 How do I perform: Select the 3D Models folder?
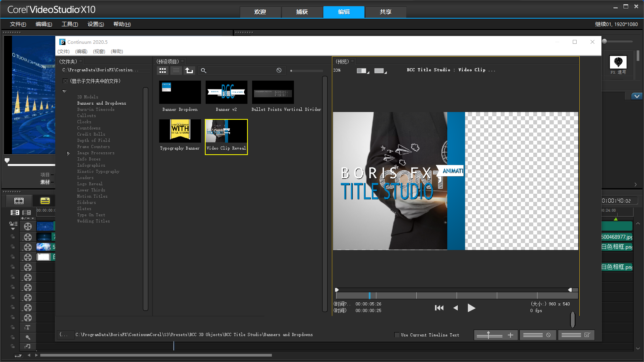click(88, 97)
